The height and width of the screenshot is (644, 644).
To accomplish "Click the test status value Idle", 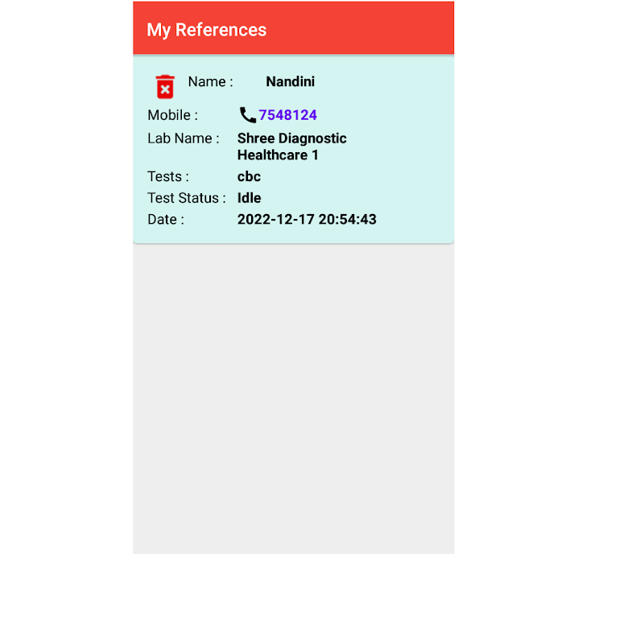I will coord(250,198).
